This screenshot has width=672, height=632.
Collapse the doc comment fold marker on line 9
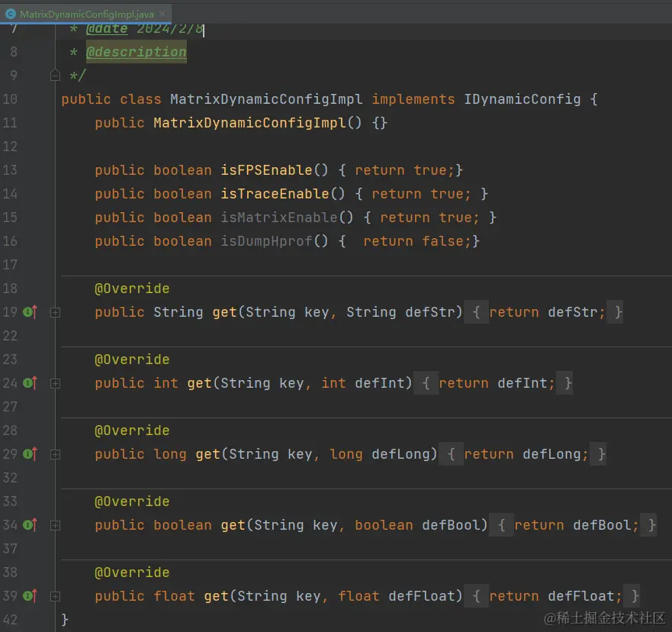tap(55, 75)
